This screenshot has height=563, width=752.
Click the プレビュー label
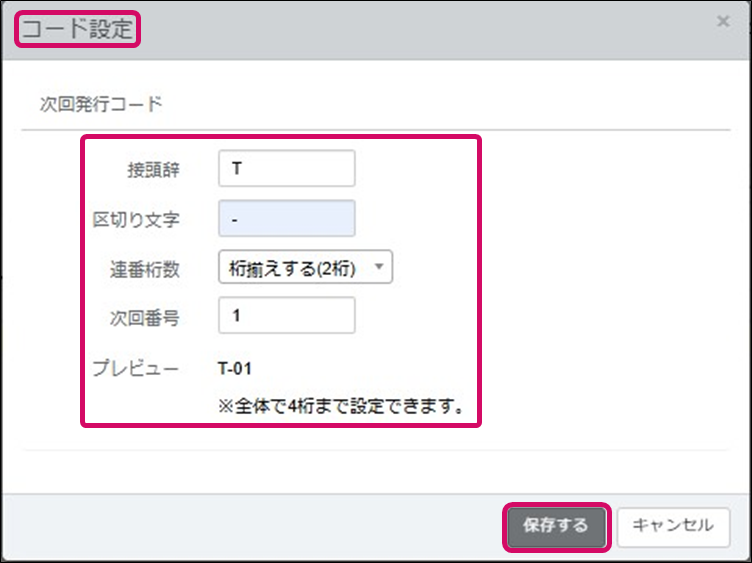pos(135,369)
